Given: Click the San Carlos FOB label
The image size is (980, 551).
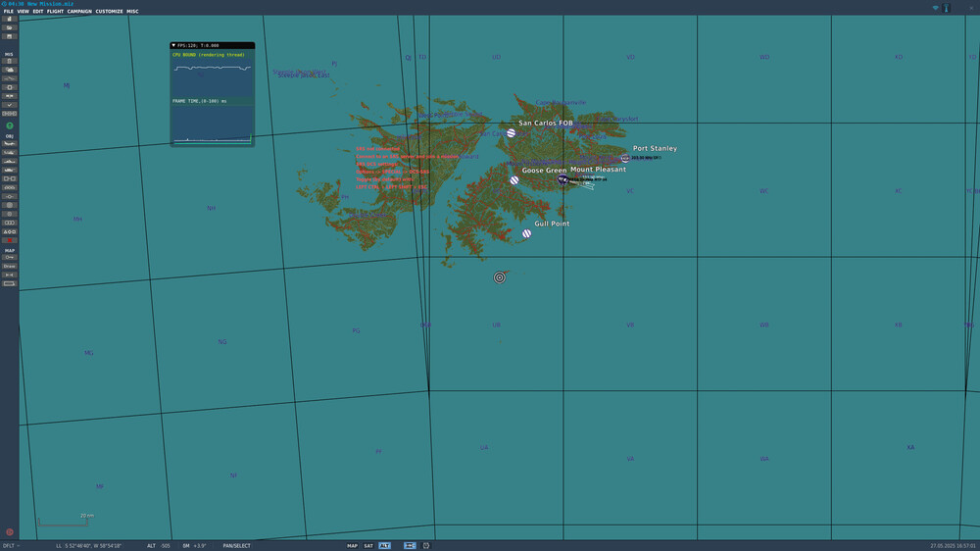Looking at the screenshot, I should 546,124.
